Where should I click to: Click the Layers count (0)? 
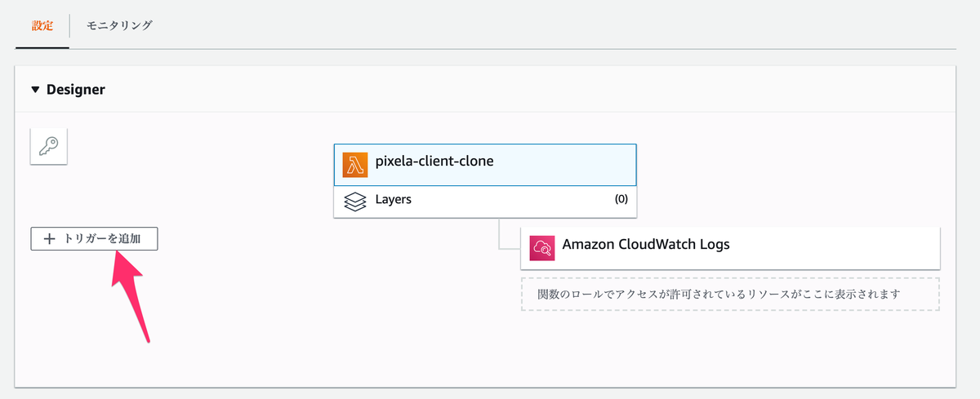point(621,199)
